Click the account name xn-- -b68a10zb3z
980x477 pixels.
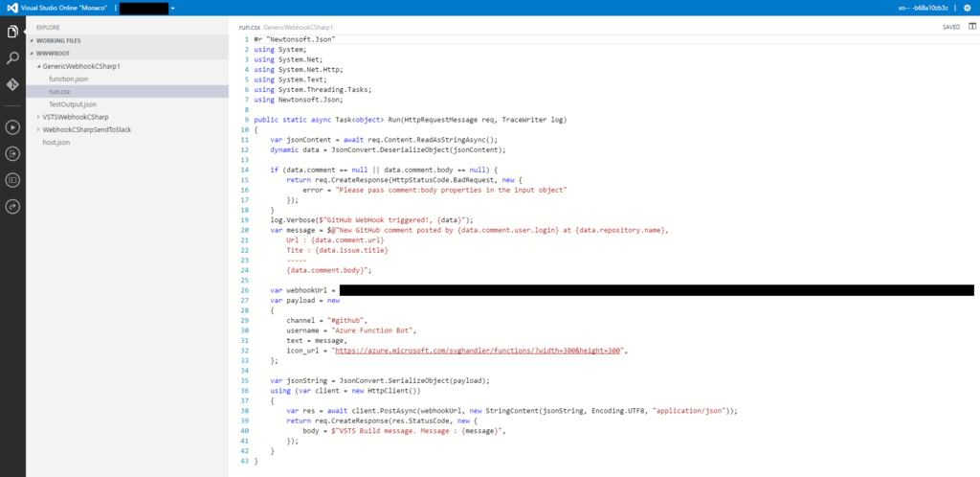(925, 8)
